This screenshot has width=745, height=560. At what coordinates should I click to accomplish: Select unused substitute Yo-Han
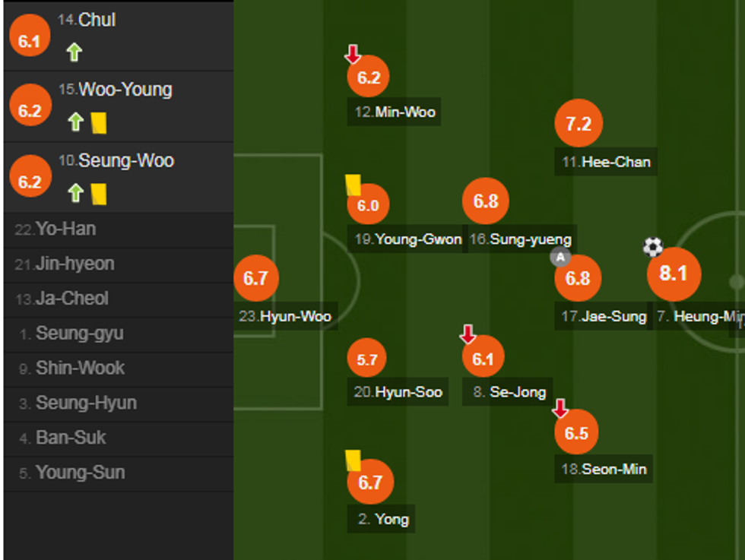65,229
